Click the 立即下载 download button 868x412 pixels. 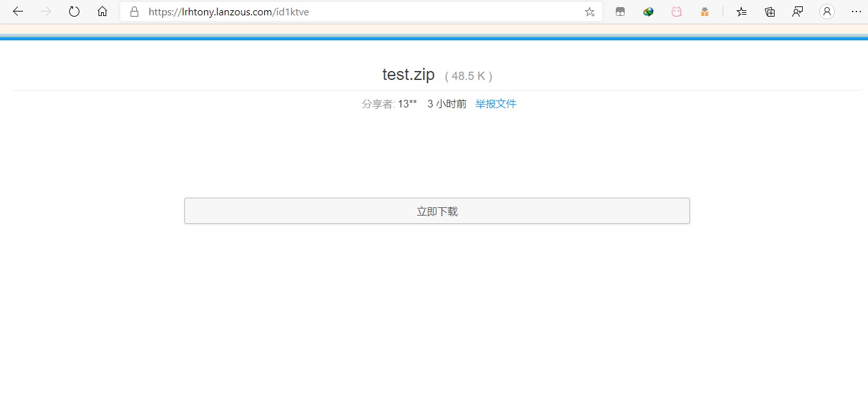[x=437, y=211]
